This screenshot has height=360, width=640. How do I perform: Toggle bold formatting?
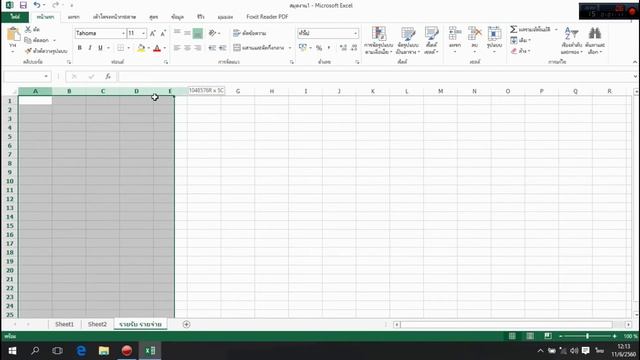coord(80,48)
